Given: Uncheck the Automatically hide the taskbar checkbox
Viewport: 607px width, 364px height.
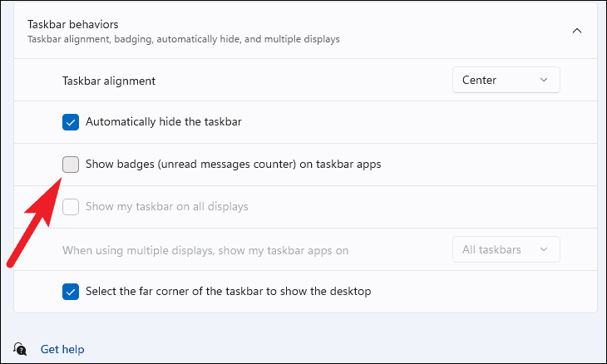Looking at the screenshot, I should pos(71,122).
